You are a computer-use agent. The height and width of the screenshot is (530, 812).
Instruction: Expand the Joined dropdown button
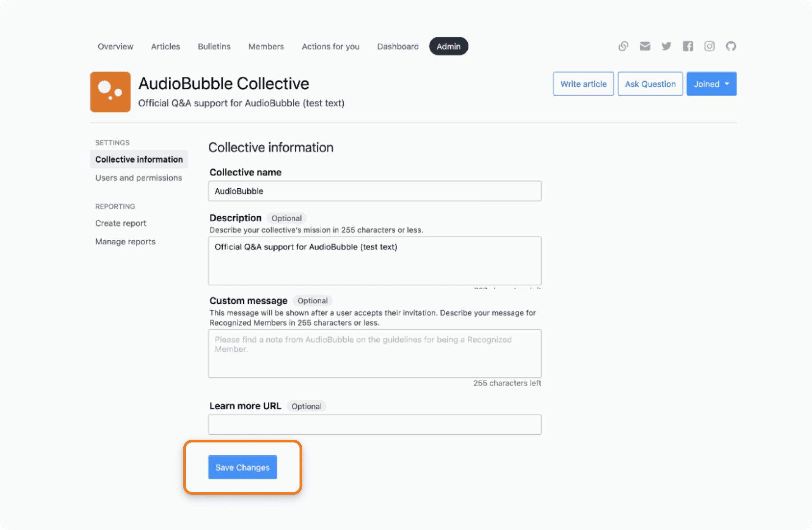(x=711, y=84)
